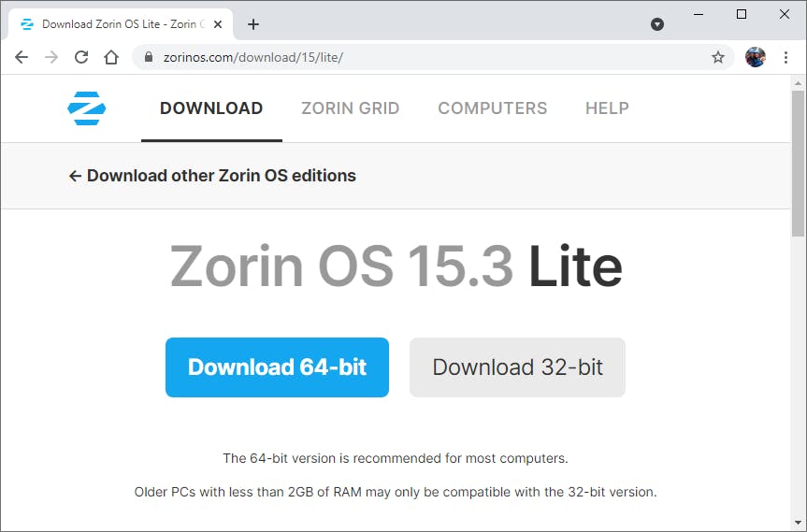
Task: Open the browser home page
Action: tap(111, 57)
